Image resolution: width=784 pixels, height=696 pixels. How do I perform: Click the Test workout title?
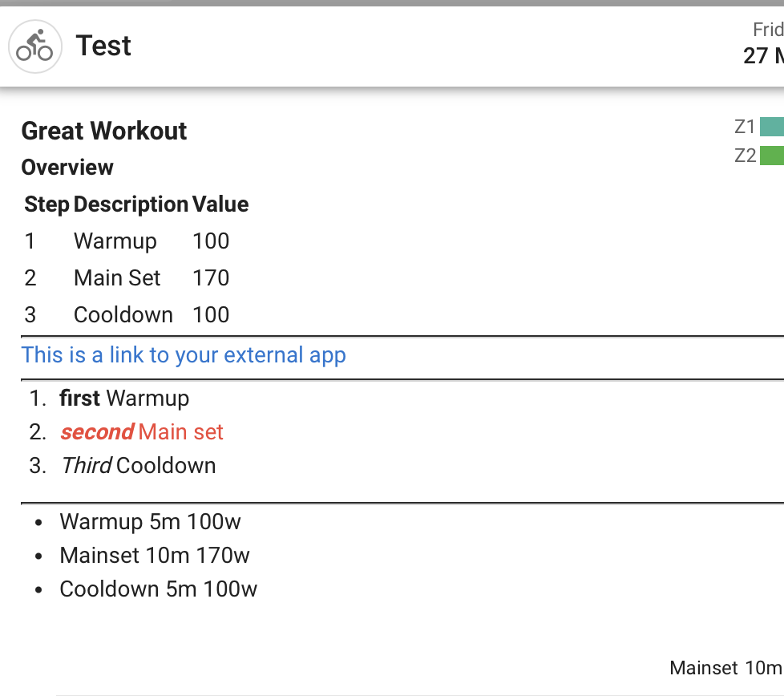[103, 46]
